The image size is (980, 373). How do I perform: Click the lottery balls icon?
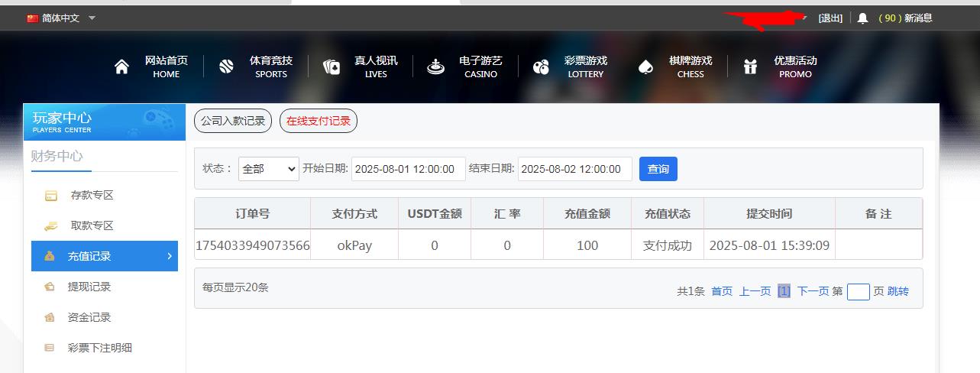(x=541, y=67)
